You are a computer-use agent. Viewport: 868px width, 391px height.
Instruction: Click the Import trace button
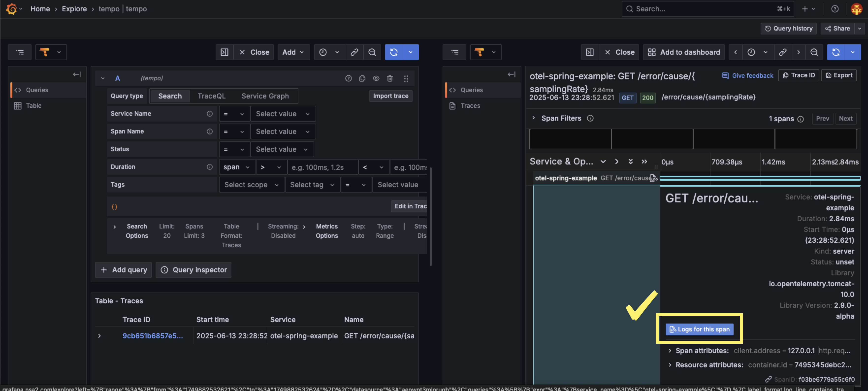[390, 96]
